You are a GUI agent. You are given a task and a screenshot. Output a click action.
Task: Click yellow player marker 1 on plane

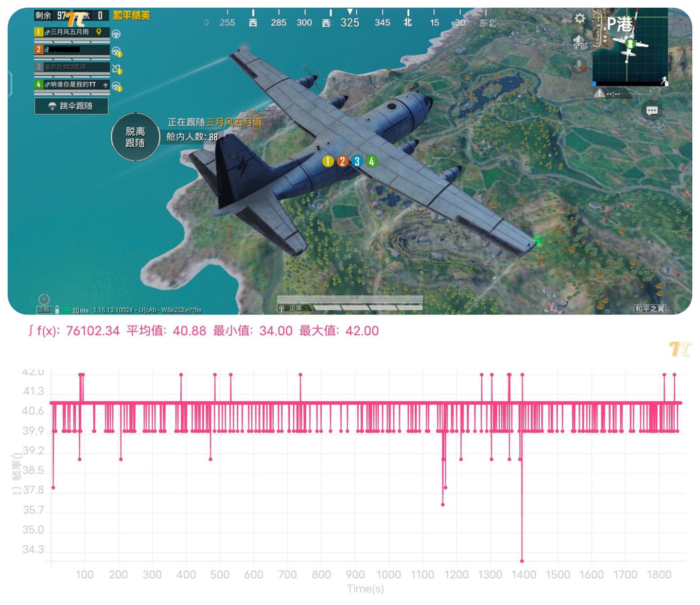pyautogui.click(x=328, y=161)
